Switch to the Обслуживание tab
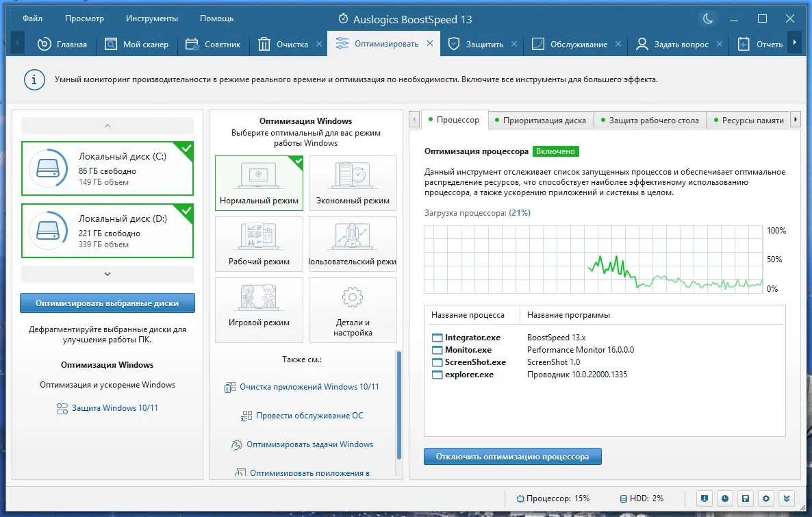Screen dimensions: 812x517 [x=569, y=44]
